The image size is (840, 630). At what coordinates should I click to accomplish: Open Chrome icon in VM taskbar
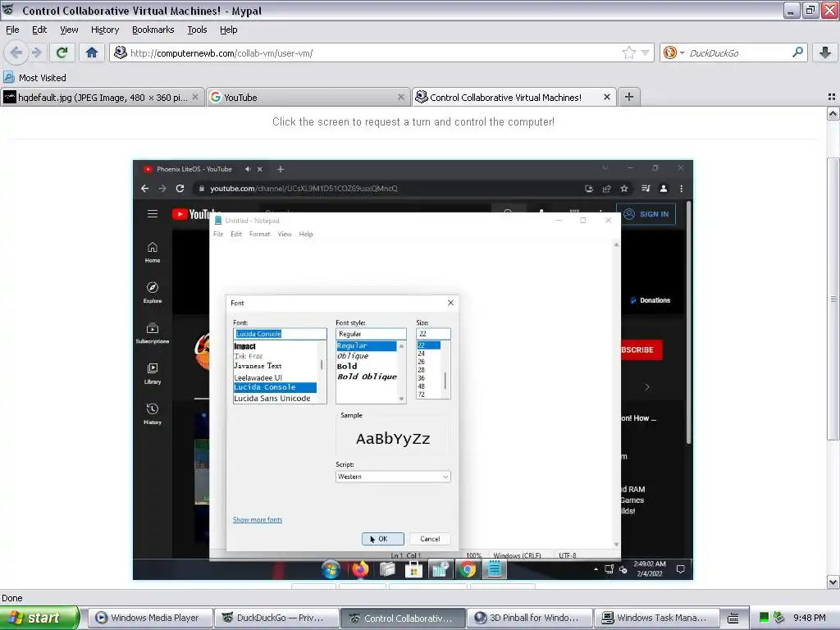pyautogui.click(x=467, y=569)
